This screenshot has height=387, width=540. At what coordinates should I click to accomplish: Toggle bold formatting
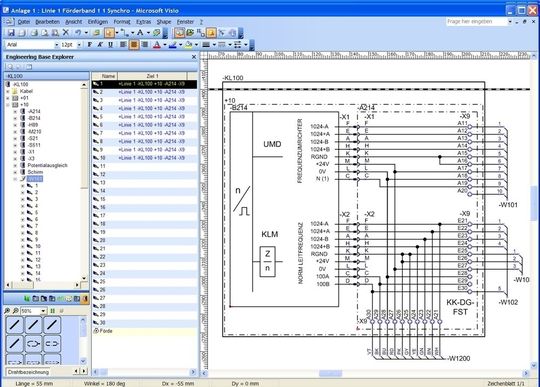coord(90,44)
